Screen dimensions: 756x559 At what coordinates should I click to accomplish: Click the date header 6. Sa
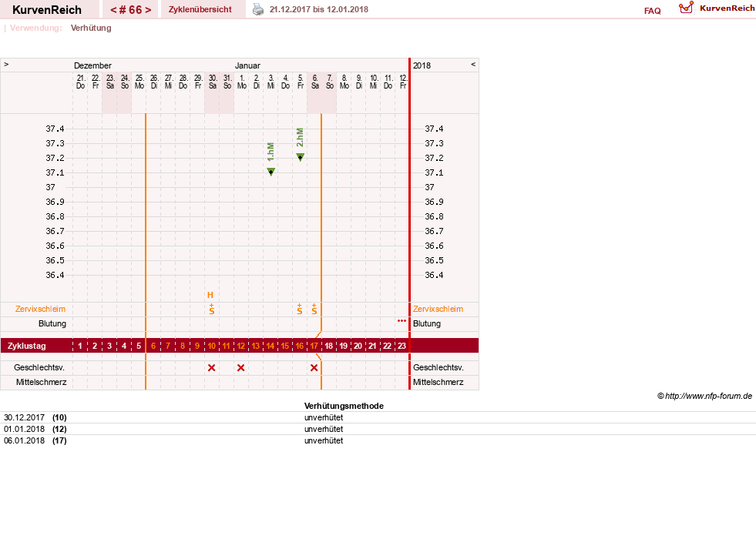[x=315, y=82]
